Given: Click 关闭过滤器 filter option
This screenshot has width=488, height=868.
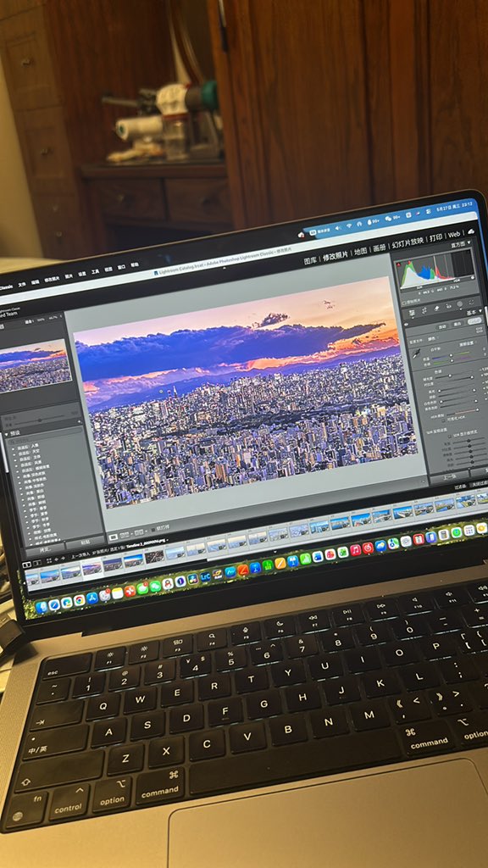Looking at the screenshot, I should tap(480, 483).
